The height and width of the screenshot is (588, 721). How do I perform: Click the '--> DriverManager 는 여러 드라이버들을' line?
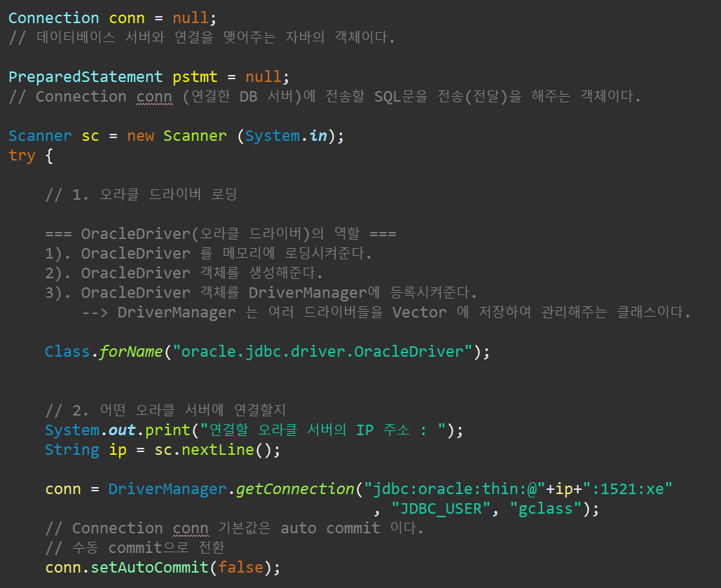pyautogui.click(x=386, y=313)
